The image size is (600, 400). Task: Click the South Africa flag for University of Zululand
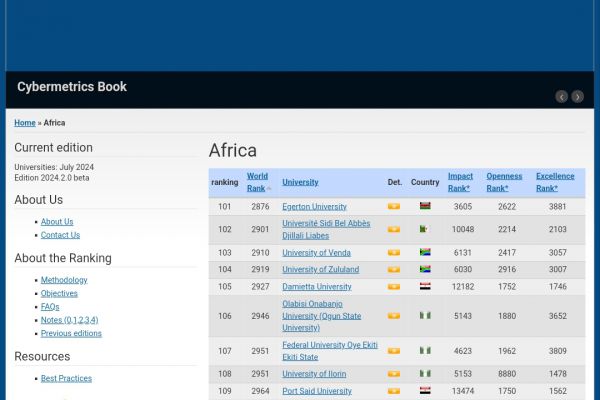pos(425,270)
